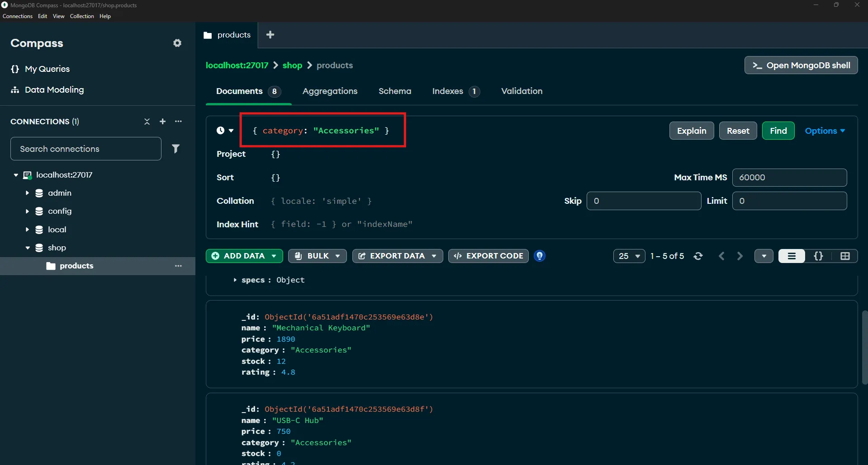Click the Search connections field
The height and width of the screenshot is (465, 868).
point(86,149)
